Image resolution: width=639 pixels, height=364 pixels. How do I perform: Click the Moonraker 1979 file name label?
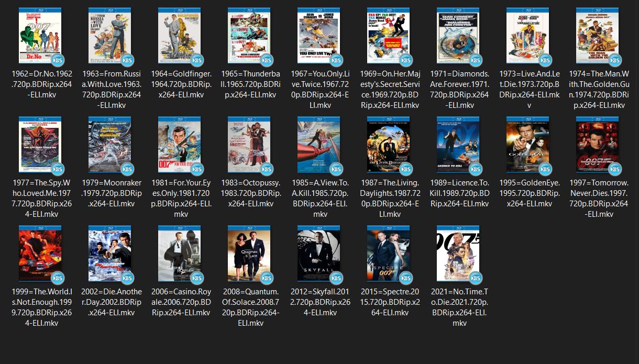(x=112, y=193)
